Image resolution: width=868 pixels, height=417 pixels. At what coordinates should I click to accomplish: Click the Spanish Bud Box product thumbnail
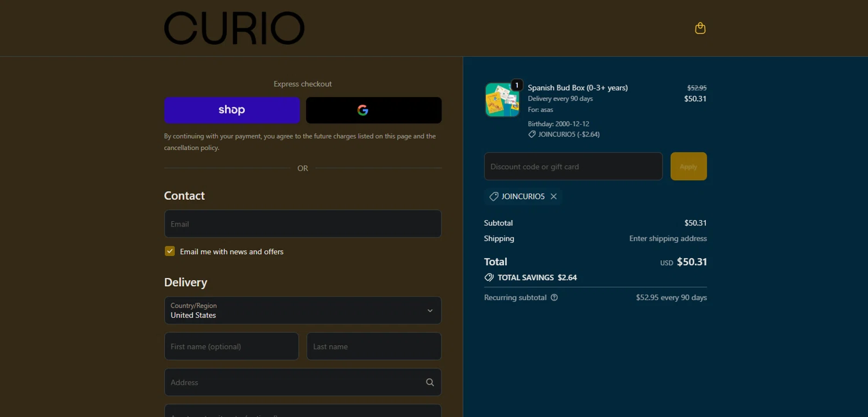pos(502,100)
